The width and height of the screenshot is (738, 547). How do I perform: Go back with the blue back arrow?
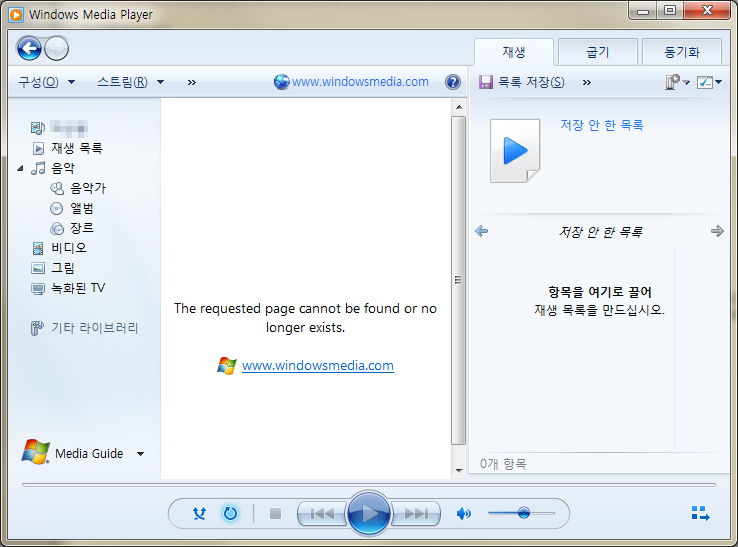(29, 48)
